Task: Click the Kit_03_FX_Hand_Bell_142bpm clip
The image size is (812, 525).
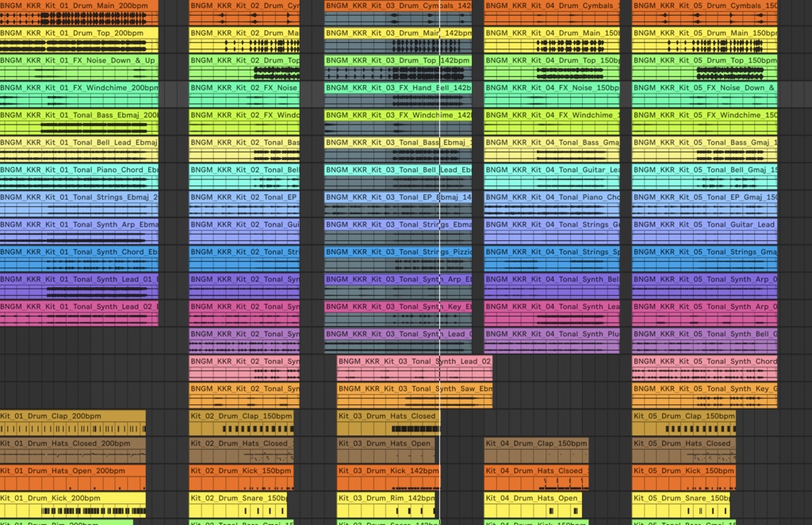Action: (x=396, y=88)
